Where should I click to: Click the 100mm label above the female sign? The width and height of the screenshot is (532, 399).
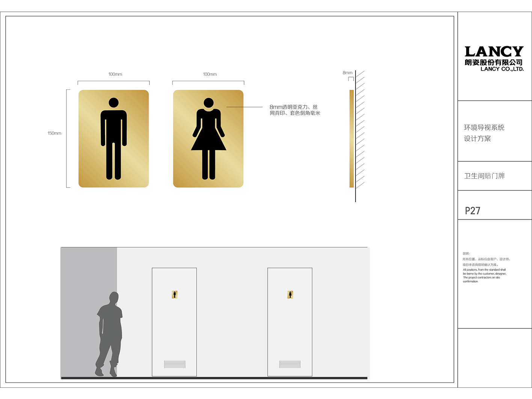(x=210, y=74)
